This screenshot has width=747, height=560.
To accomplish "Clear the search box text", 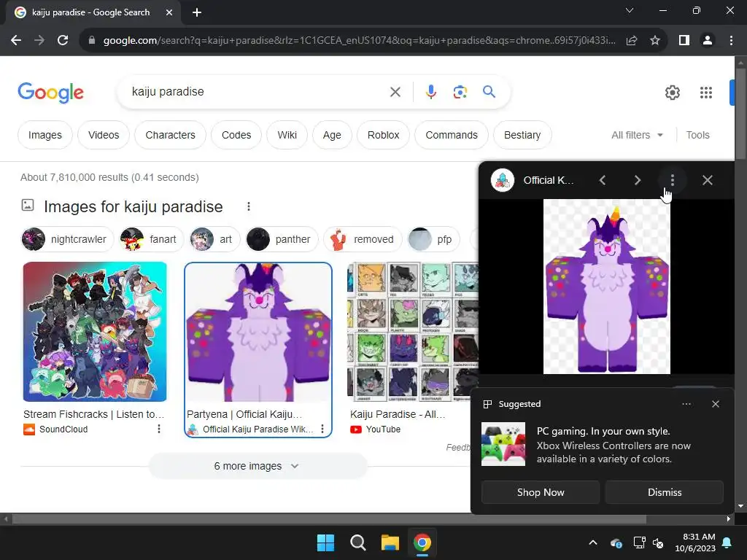I will coord(395,91).
